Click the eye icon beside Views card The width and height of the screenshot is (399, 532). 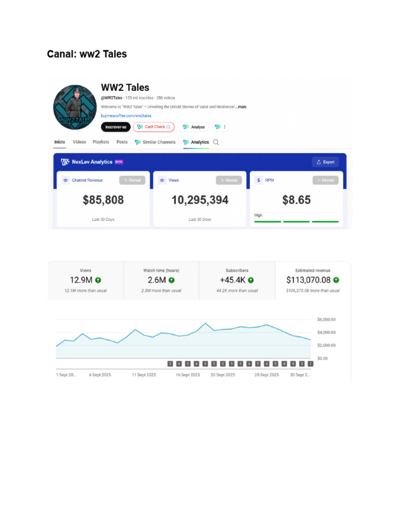tap(162, 180)
